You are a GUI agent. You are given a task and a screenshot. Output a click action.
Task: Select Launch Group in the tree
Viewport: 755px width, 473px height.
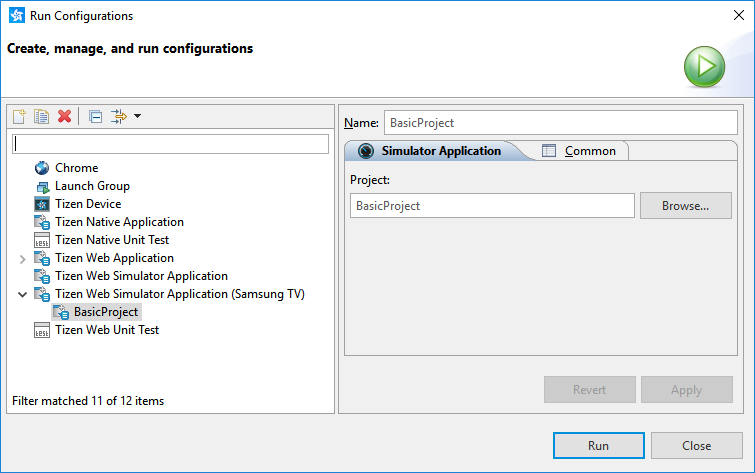click(x=92, y=186)
